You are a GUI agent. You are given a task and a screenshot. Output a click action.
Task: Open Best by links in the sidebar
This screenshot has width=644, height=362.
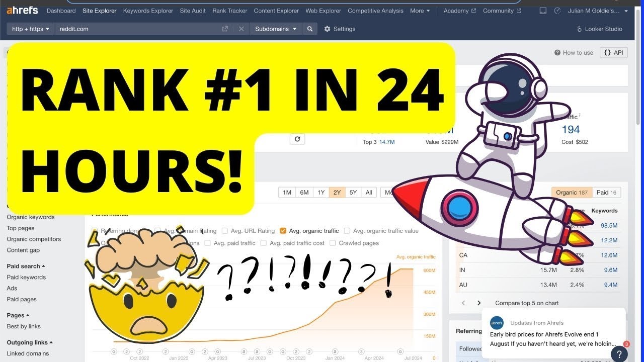[x=24, y=326]
